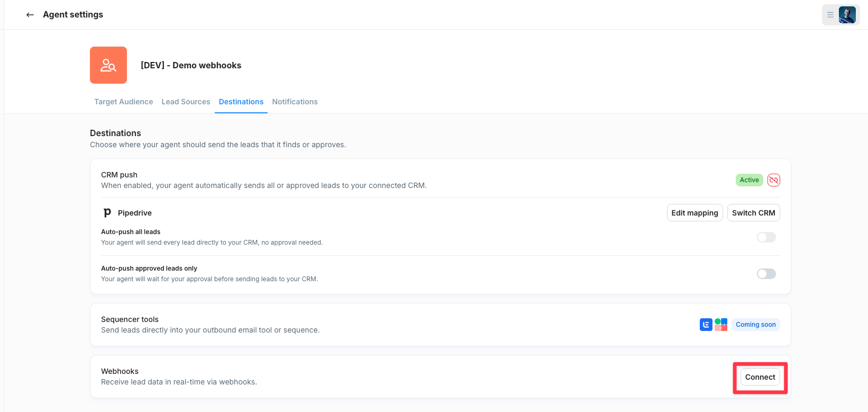This screenshot has width=868, height=412.
Task: Click the green Active status badge
Action: tap(749, 180)
